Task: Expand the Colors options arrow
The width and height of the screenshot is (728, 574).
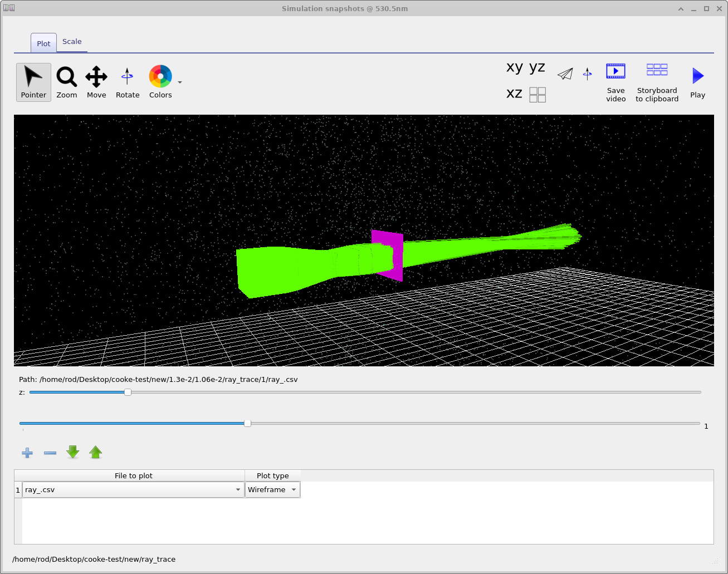Action: coord(179,82)
